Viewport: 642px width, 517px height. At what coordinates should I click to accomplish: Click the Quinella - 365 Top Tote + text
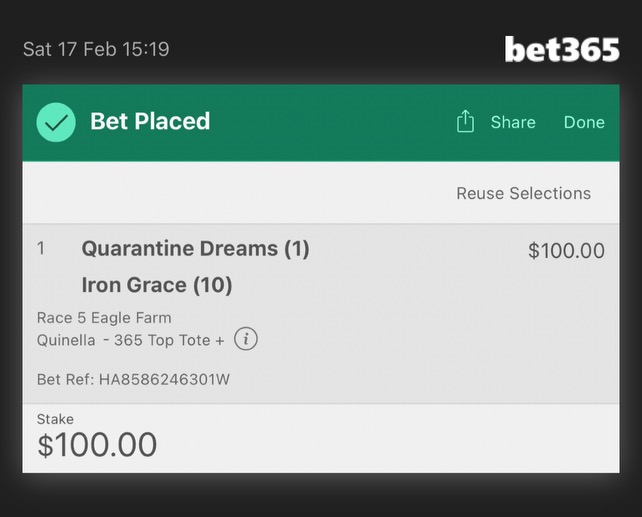tap(131, 340)
